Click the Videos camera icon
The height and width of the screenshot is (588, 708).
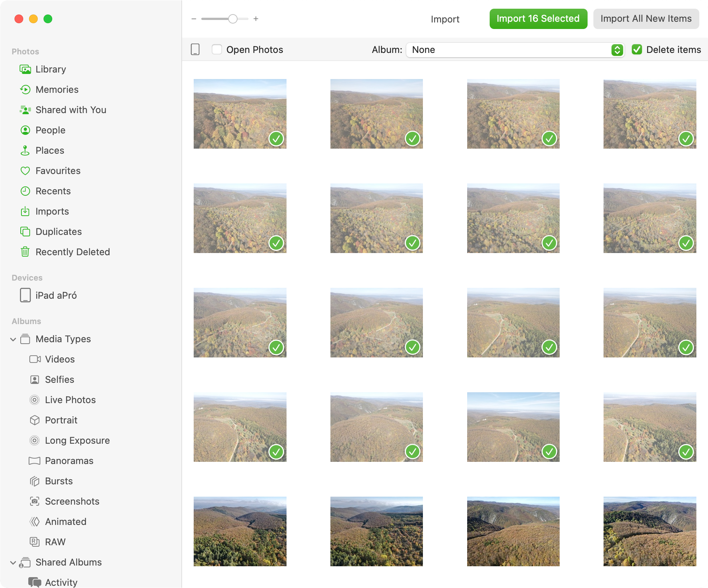point(35,359)
